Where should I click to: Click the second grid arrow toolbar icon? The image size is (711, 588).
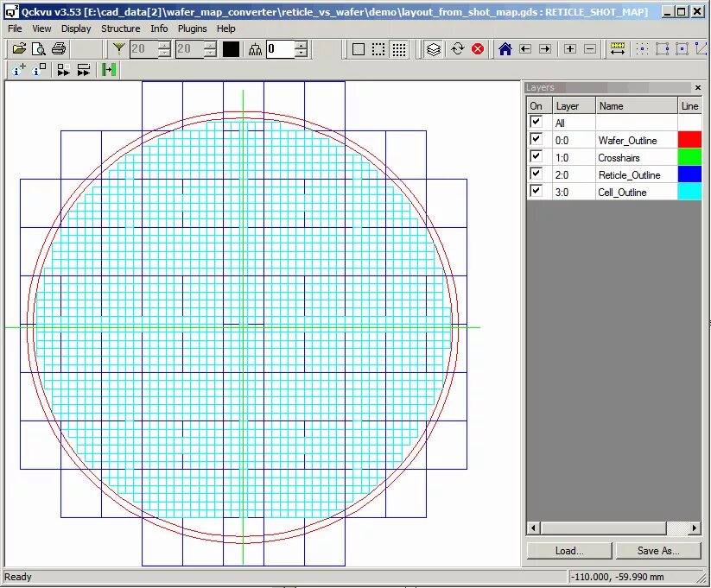tap(84, 70)
